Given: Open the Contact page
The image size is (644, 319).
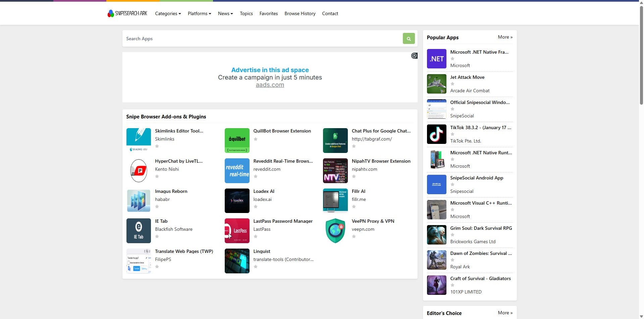Looking at the screenshot, I should [x=330, y=13].
